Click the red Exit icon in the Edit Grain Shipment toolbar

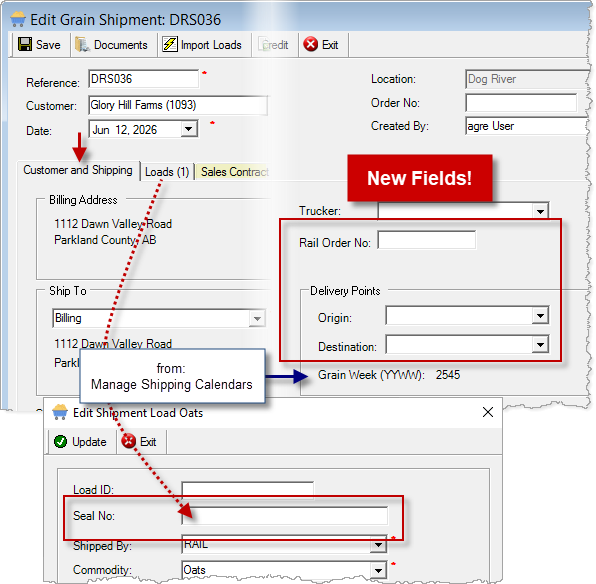point(311,44)
